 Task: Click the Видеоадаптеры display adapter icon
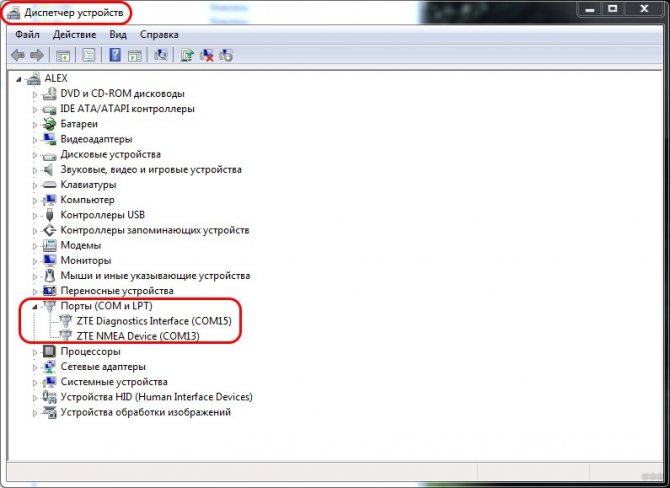50,139
